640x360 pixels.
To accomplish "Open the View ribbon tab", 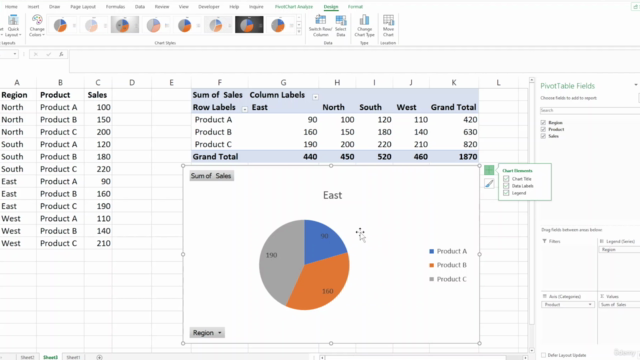I will pos(184,7).
